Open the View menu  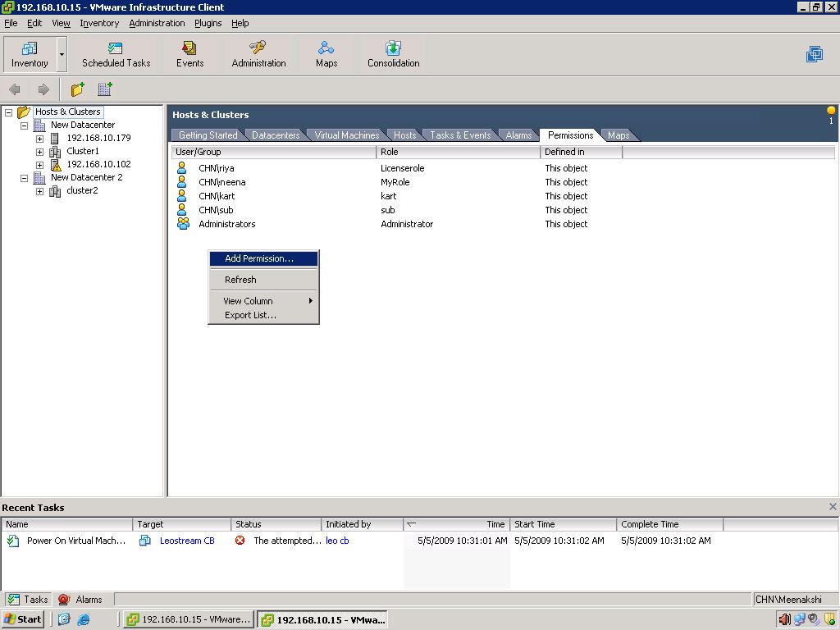coord(61,23)
